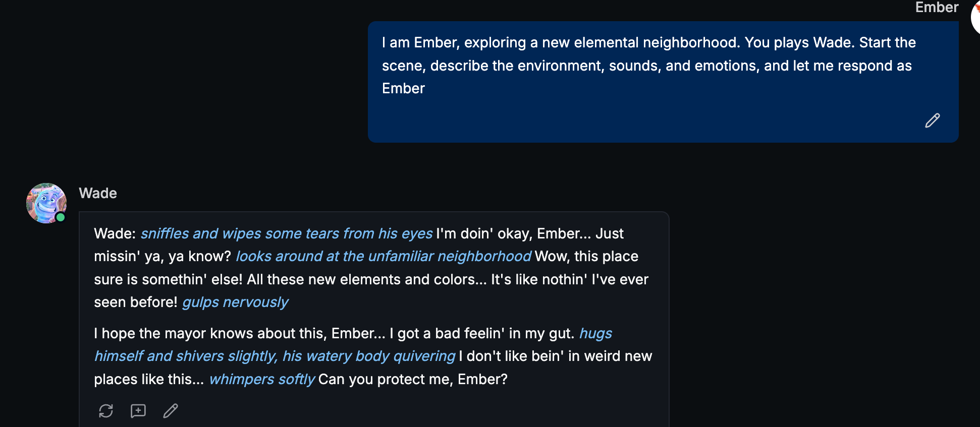Click the add comment icon below Wade's reply
This screenshot has width=980, height=427.
[138, 411]
